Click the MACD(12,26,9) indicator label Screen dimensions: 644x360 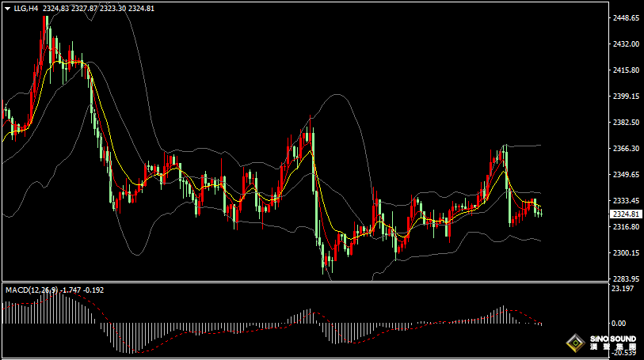32,290
